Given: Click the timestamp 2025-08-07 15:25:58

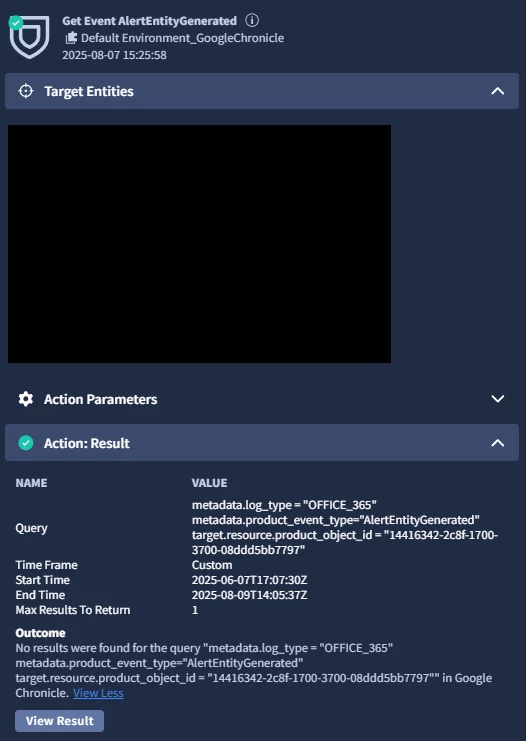Looking at the screenshot, I should pyautogui.click(x=114, y=55).
